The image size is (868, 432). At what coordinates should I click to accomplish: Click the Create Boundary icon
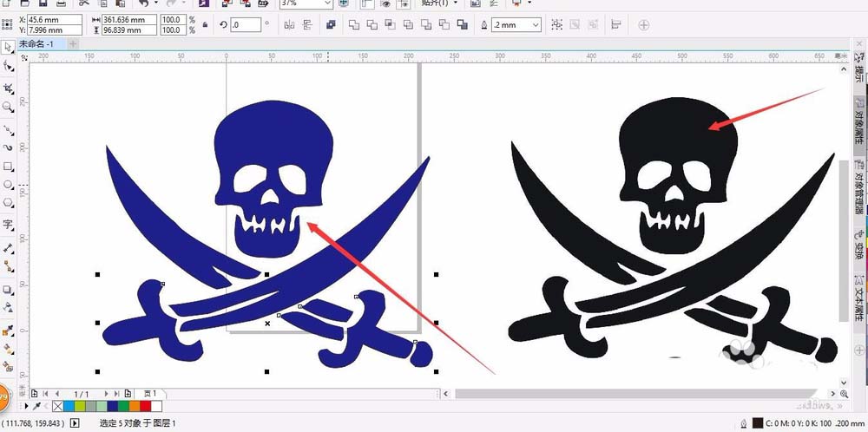coord(463,25)
